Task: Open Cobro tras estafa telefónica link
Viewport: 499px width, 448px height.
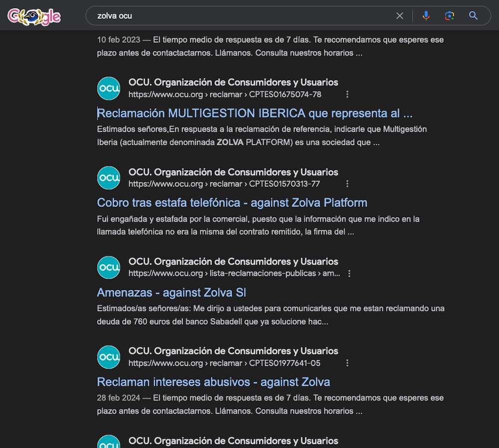Action: click(x=232, y=203)
